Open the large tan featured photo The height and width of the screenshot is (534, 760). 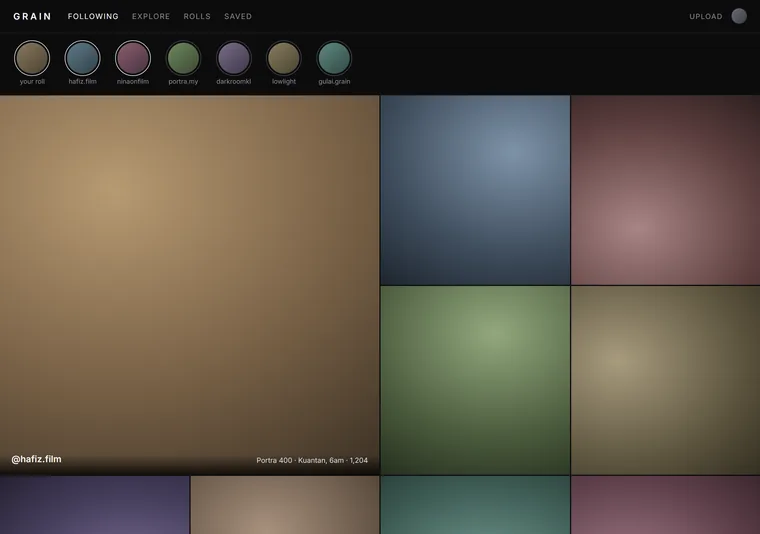click(x=190, y=285)
